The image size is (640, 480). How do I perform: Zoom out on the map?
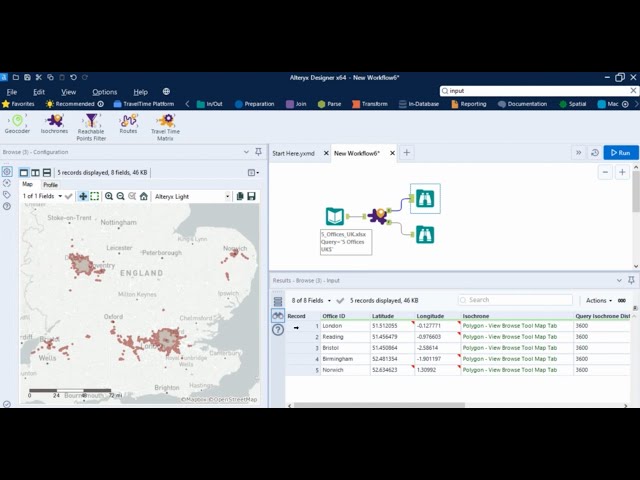click(x=120, y=196)
